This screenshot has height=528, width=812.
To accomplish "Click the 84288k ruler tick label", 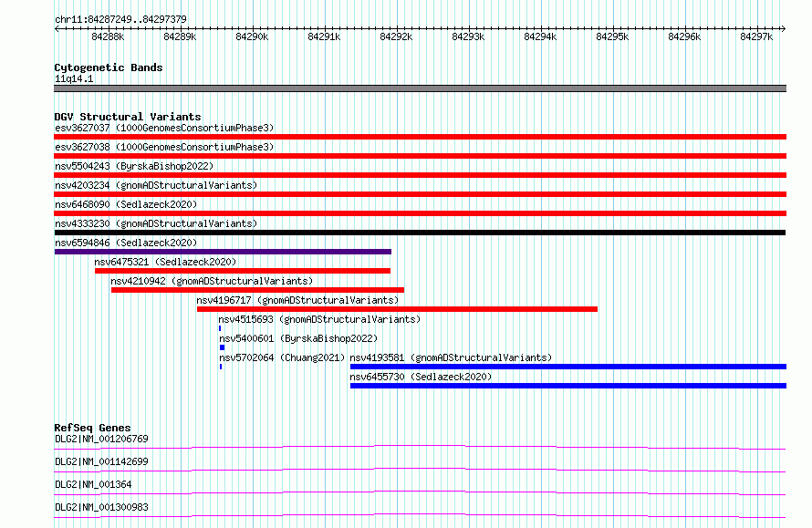I will click(108, 36).
